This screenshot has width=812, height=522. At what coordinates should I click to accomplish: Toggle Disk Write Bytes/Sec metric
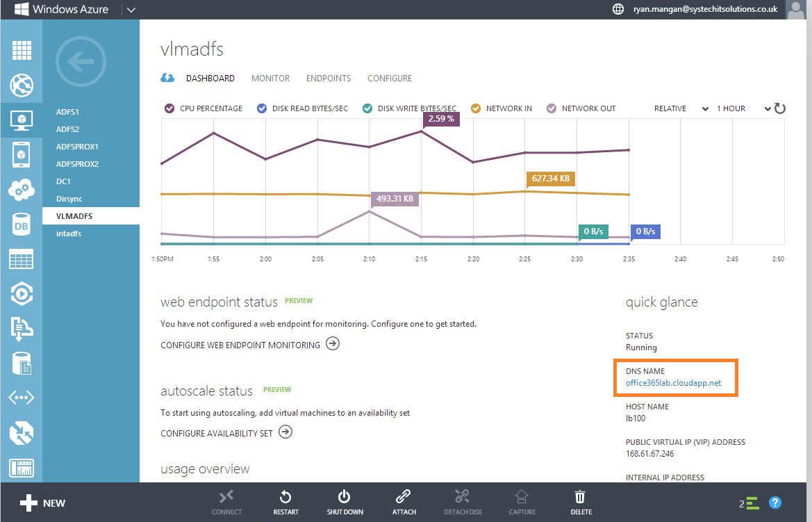tap(367, 108)
